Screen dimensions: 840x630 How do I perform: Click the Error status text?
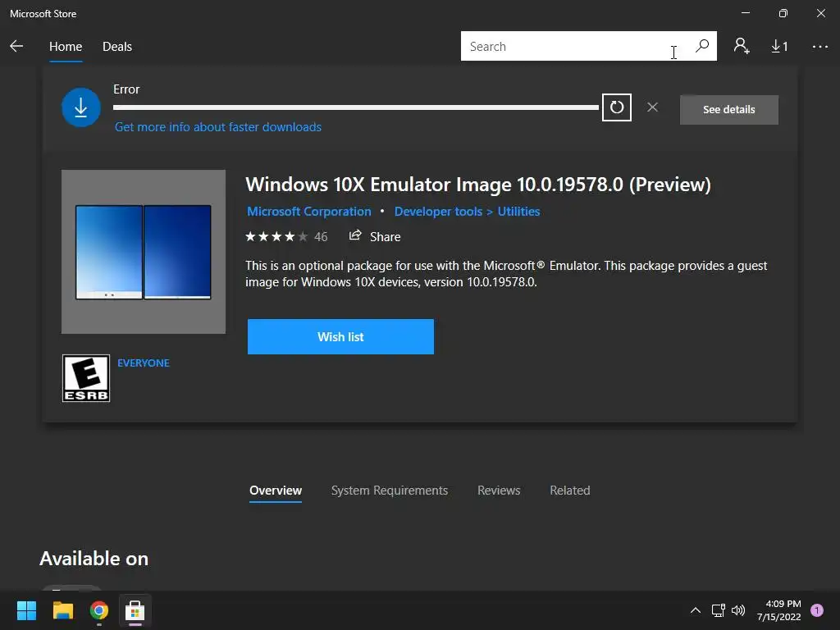pyautogui.click(x=126, y=89)
